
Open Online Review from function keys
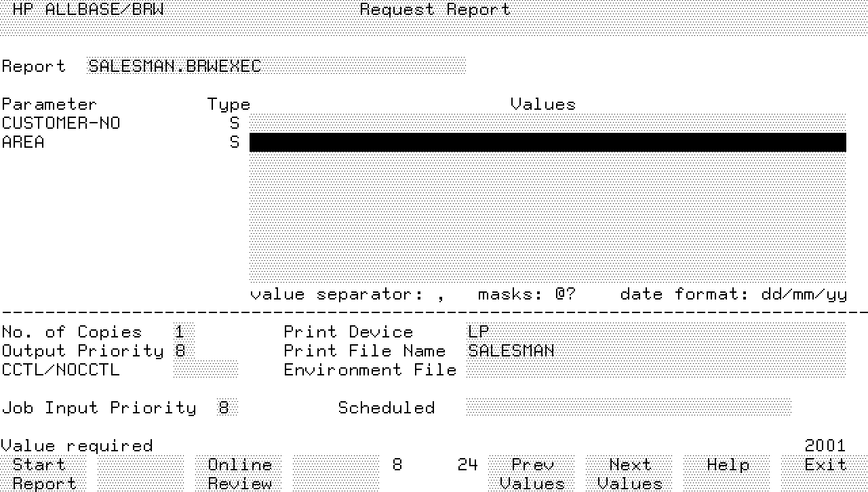coord(239,473)
